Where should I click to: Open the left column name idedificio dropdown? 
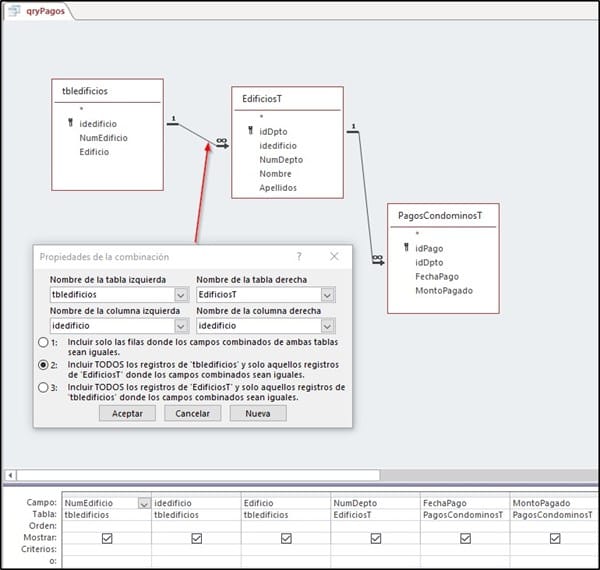tap(181, 326)
